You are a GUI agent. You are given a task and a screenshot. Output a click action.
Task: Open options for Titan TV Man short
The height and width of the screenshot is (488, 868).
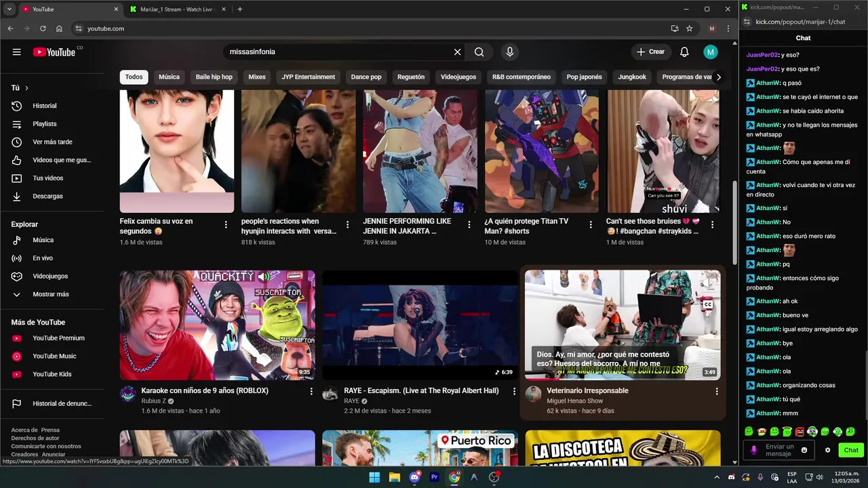(x=591, y=224)
